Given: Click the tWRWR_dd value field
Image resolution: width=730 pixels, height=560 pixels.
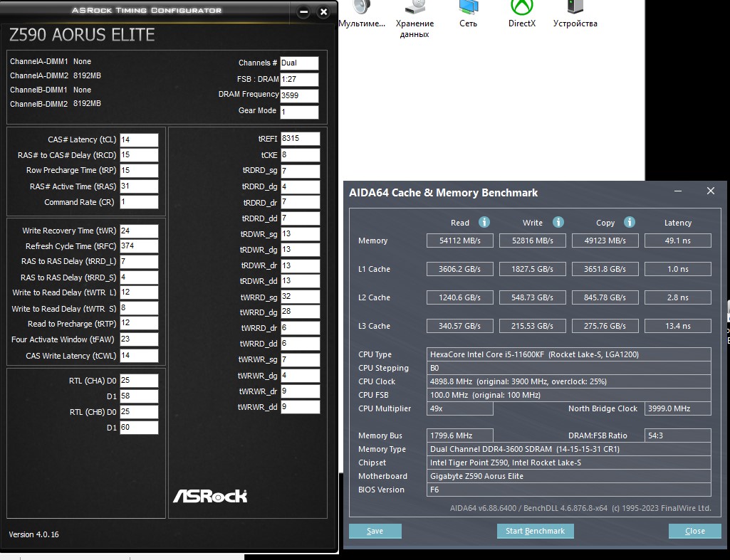Looking at the screenshot, I should [301, 407].
